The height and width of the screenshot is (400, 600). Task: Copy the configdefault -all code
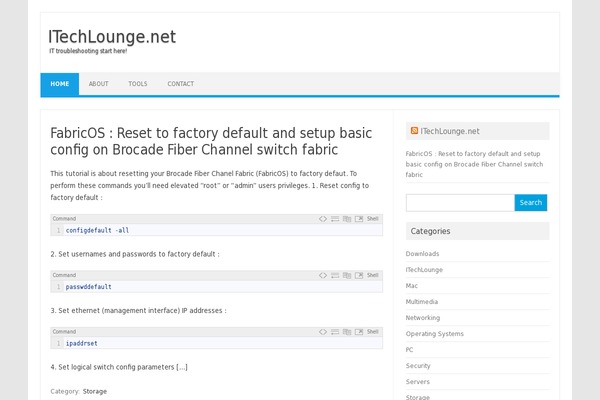(x=347, y=219)
